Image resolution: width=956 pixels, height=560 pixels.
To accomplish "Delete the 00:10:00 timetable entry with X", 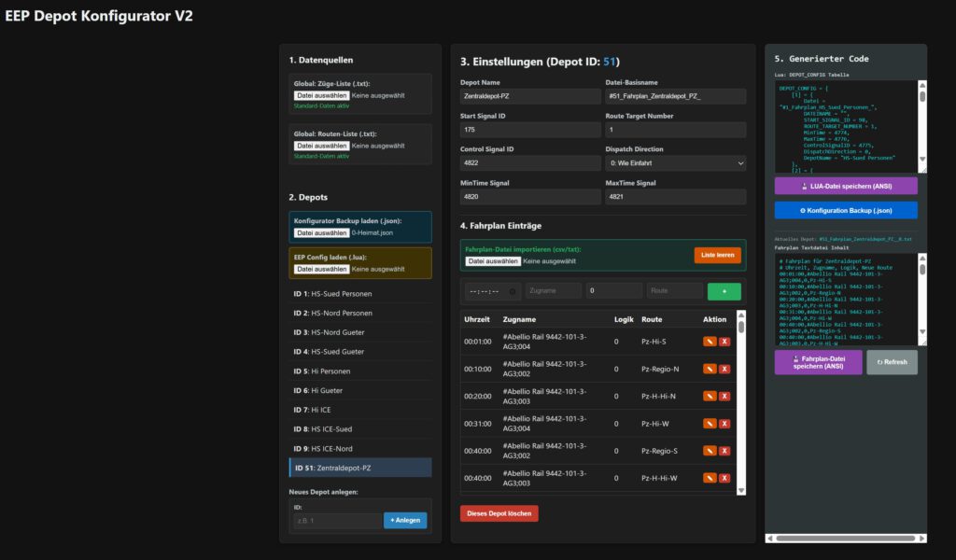I will (724, 369).
